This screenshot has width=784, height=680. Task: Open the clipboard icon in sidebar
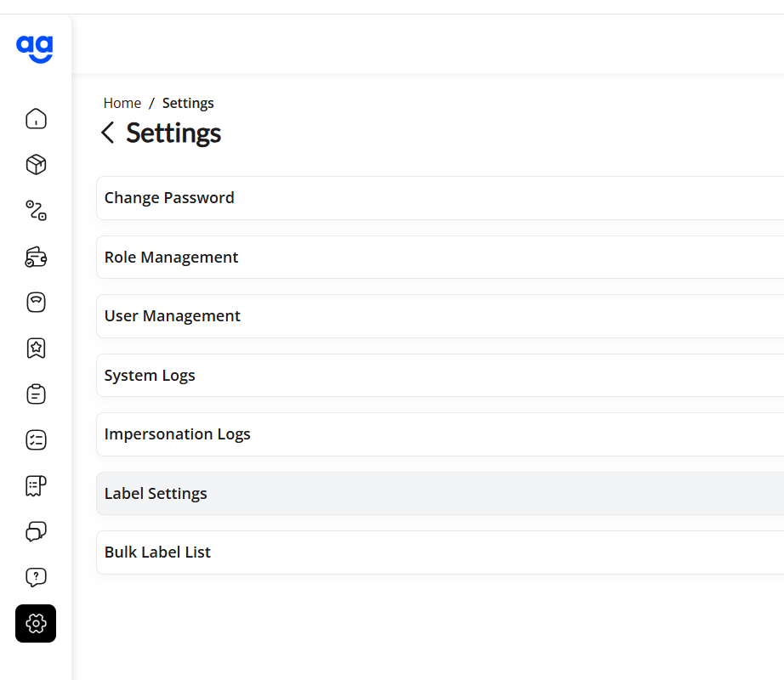(x=36, y=394)
